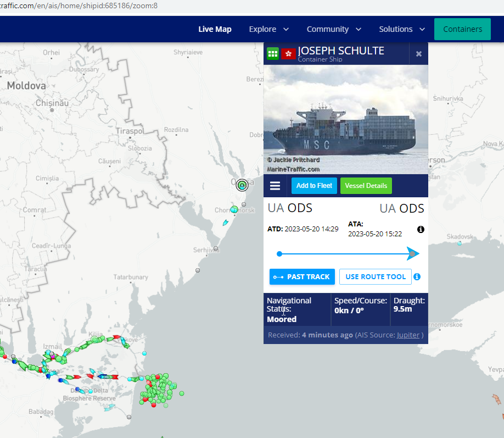Screen dimensions: 504x438
Task: Click the cyan dot east of Vylkove
Action: 144,353
